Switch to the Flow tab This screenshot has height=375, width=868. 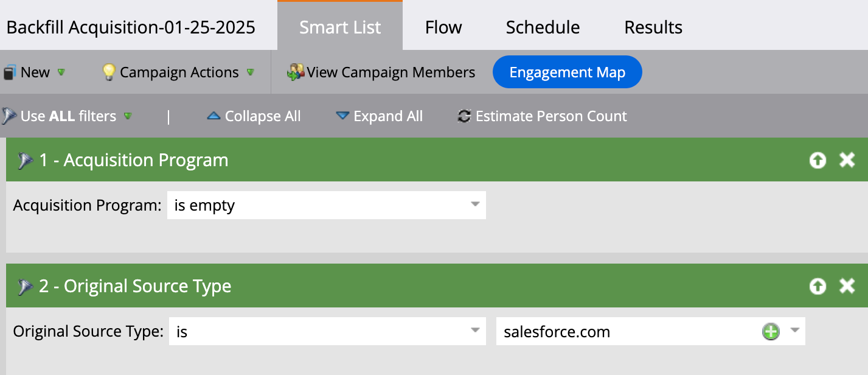[x=443, y=26]
